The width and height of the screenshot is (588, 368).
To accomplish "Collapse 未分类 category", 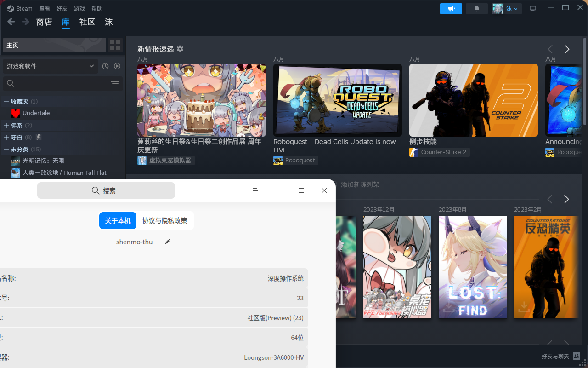I will tap(6, 149).
